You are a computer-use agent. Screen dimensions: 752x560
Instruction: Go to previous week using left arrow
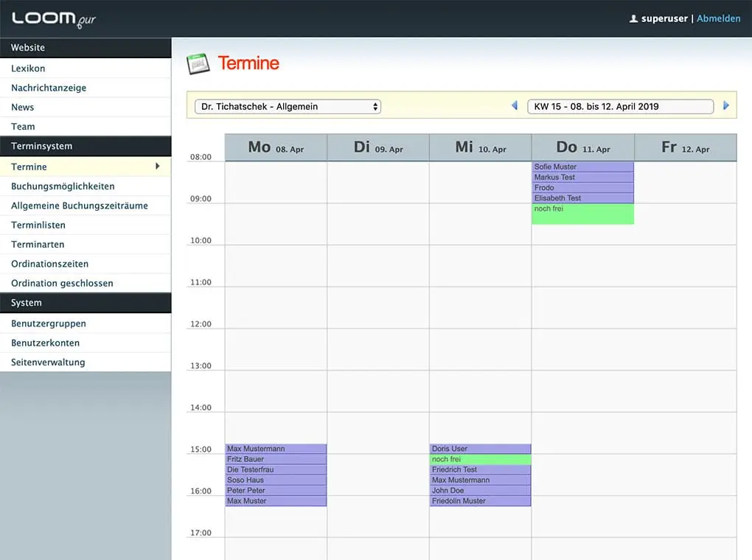[x=515, y=106]
